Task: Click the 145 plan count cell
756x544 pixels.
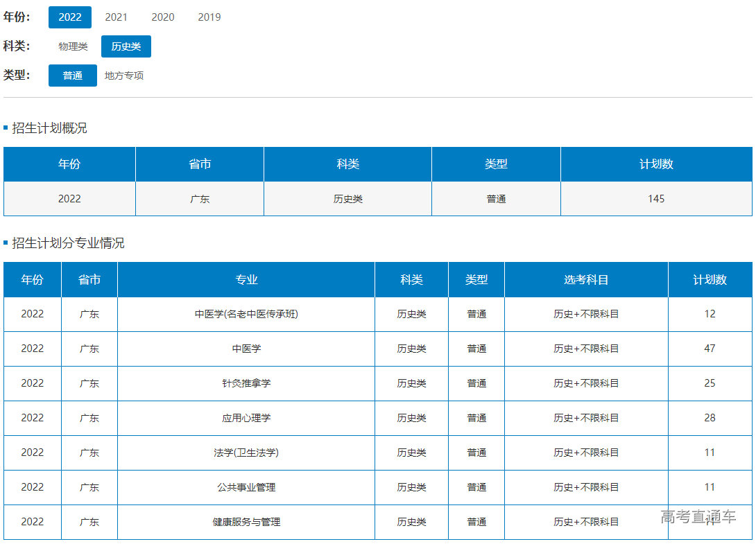Action: click(x=656, y=199)
